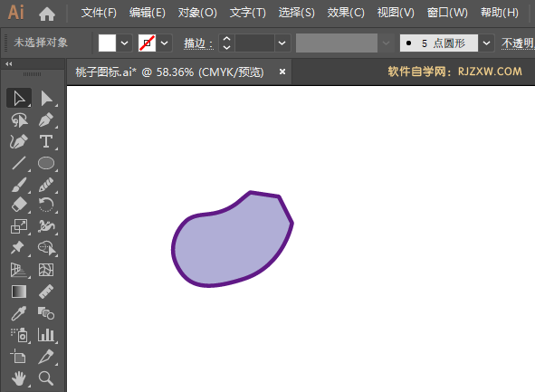Open the 帮助(H) menu
535x392 pixels.
click(x=500, y=13)
